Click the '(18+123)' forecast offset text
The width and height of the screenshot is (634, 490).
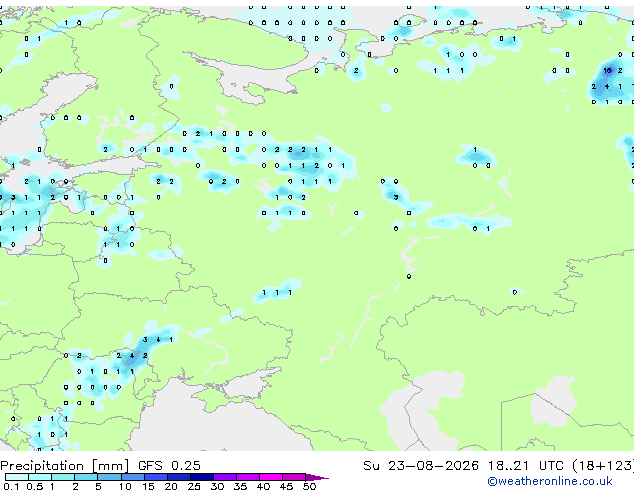coord(603,466)
